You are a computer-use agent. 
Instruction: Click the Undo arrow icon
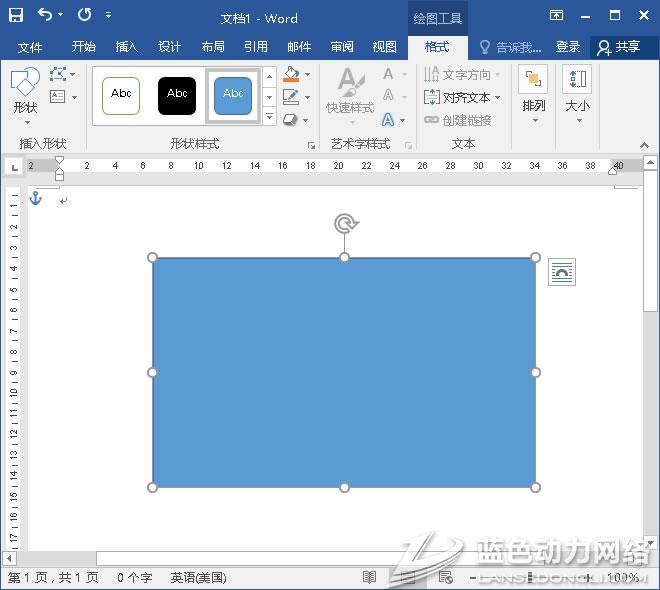coord(45,15)
